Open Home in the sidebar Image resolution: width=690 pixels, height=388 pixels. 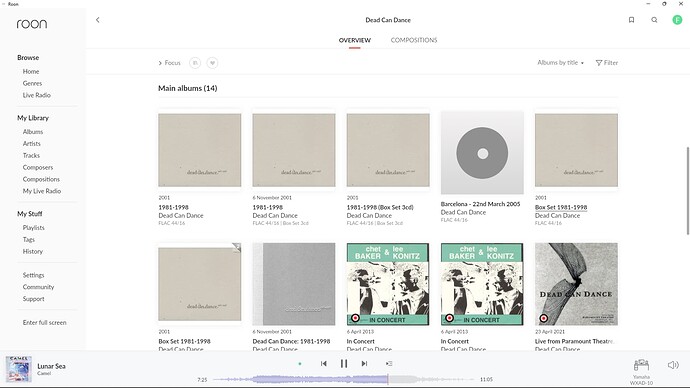[31, 71]
